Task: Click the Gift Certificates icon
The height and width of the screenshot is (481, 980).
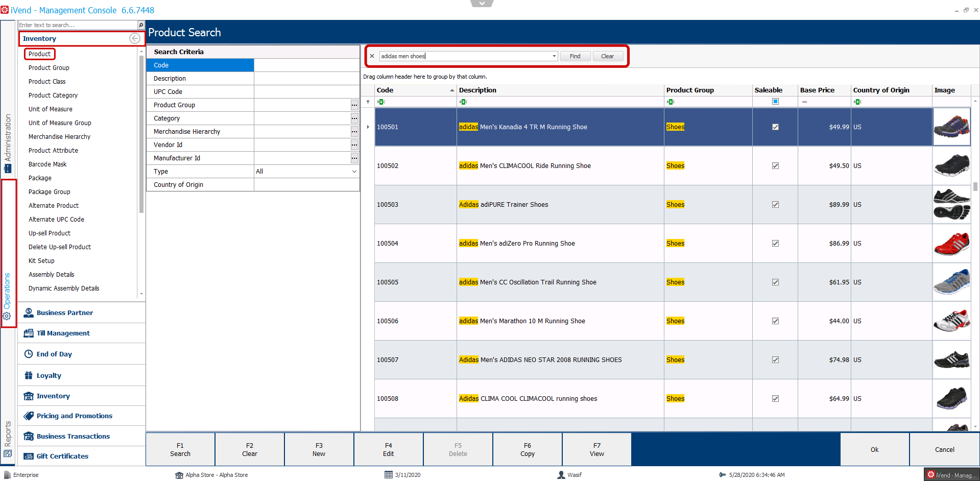Action: pos(29,456)
